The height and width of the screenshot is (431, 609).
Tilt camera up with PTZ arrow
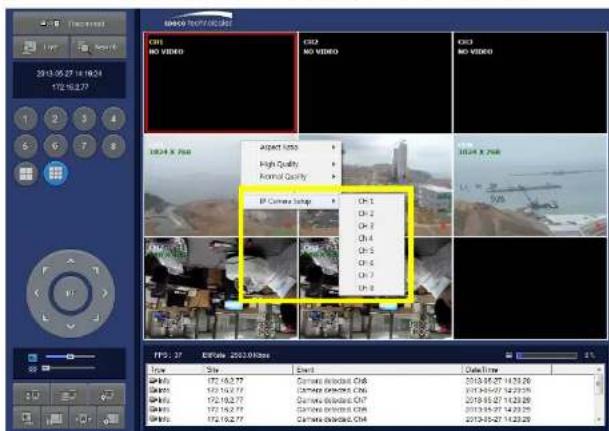[x=70, y=261]
